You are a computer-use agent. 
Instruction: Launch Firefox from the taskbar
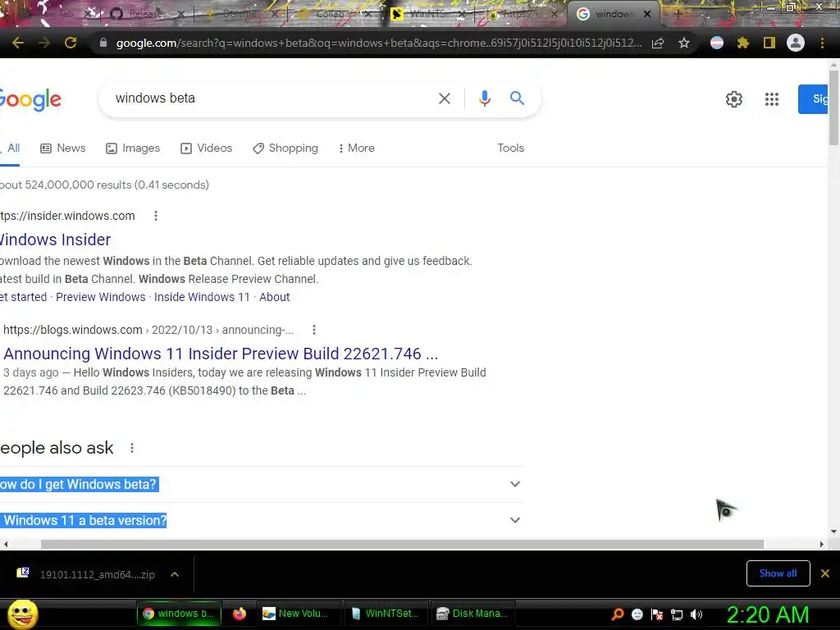pyautogui.click(x=240, y=614)
